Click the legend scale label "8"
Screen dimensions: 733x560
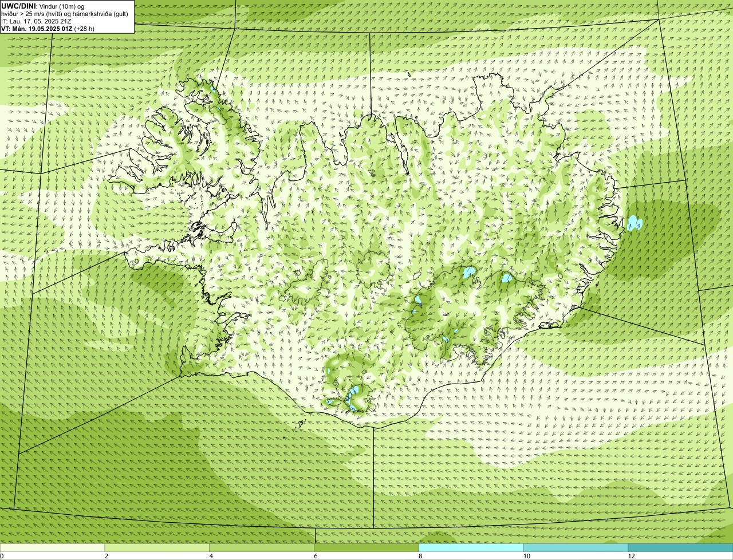coord(420,556)
